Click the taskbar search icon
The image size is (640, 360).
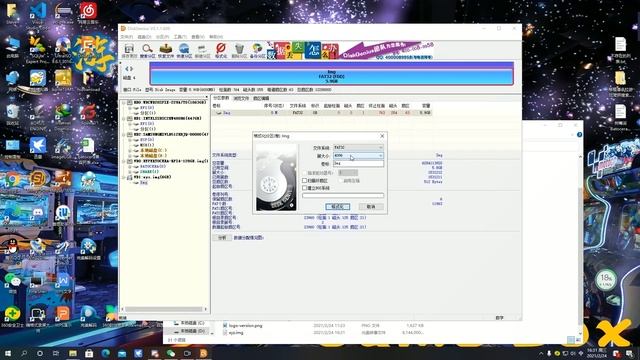tap(24, 353)
